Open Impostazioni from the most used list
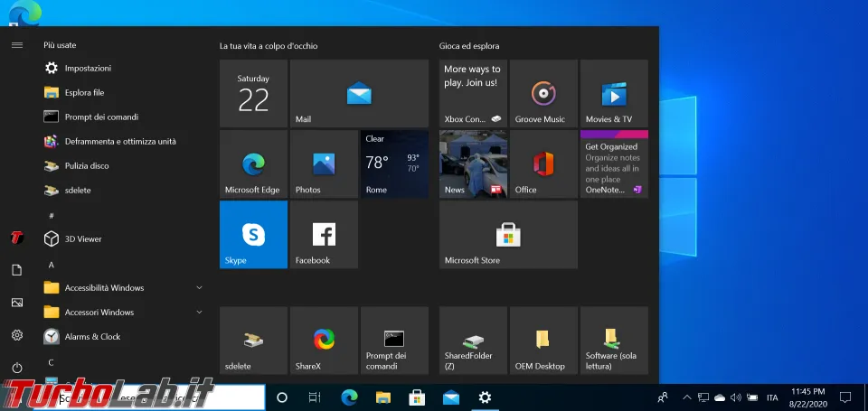Screen dimensions: 868x411 click(x=88, y=68)
